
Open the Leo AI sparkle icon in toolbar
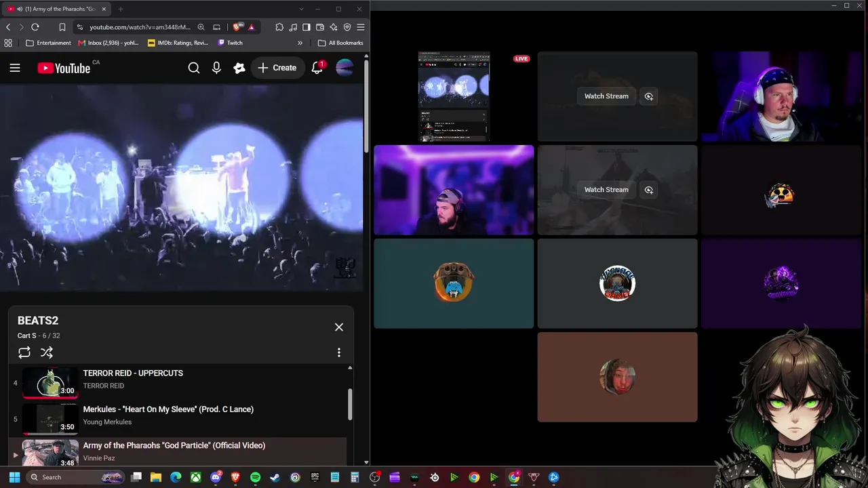[x=334, y=27]
